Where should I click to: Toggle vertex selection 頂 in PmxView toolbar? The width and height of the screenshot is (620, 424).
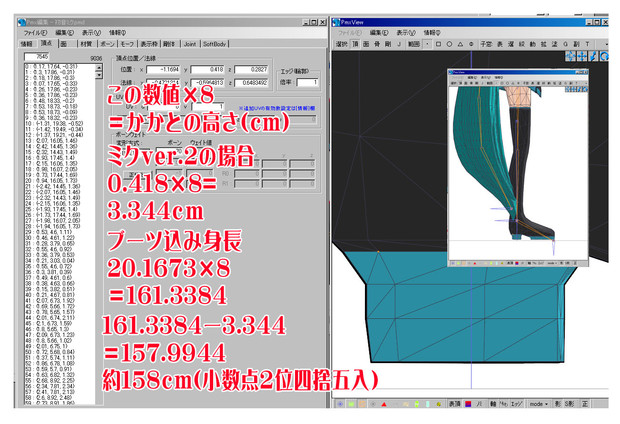point(355,44)
